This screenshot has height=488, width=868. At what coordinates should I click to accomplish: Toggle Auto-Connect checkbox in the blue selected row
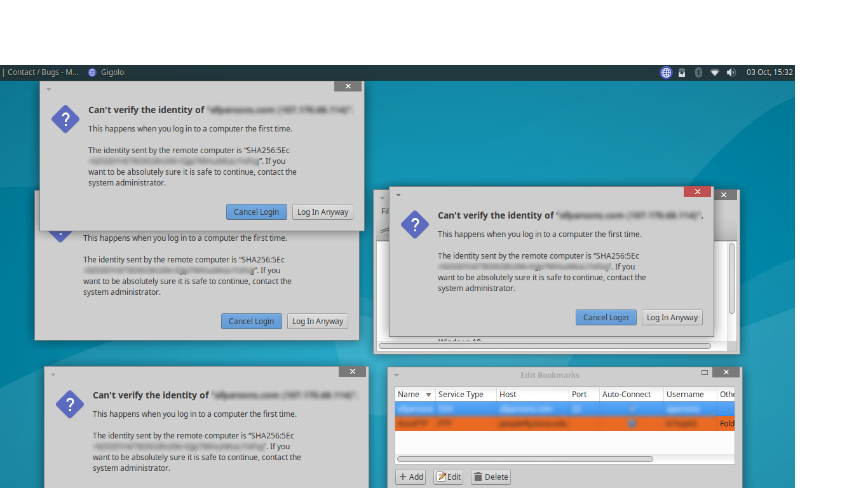click(x=632, y=409)
